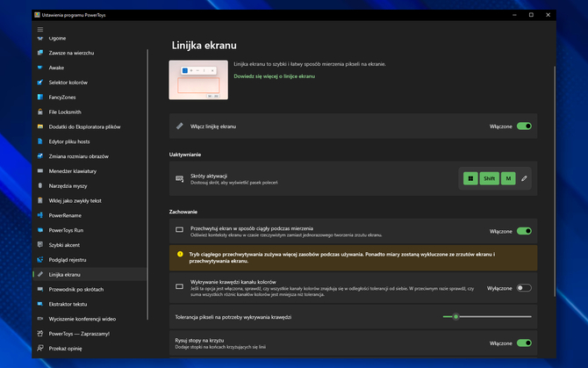
Task: Click the PowerToys Run icon
Action: (x=40, y=230)
